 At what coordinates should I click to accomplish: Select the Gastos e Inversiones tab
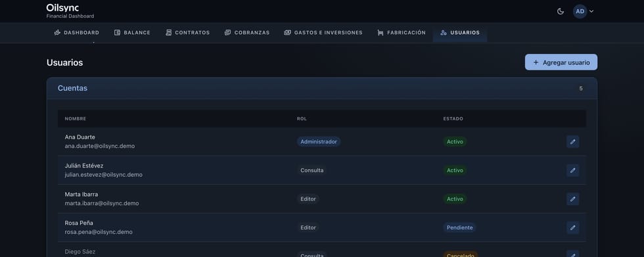(323, 33)
